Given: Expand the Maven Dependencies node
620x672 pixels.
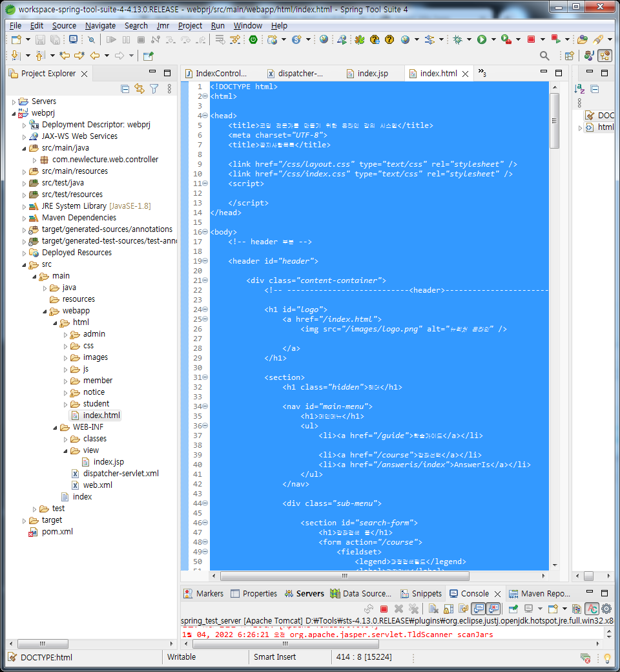Looking at the screenshot, I should [24, 218].
